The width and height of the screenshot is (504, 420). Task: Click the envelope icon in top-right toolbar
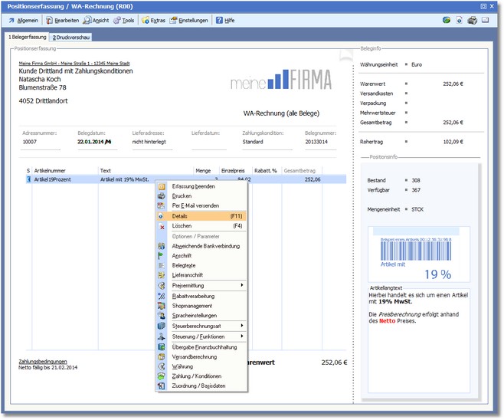pos(485,20)
